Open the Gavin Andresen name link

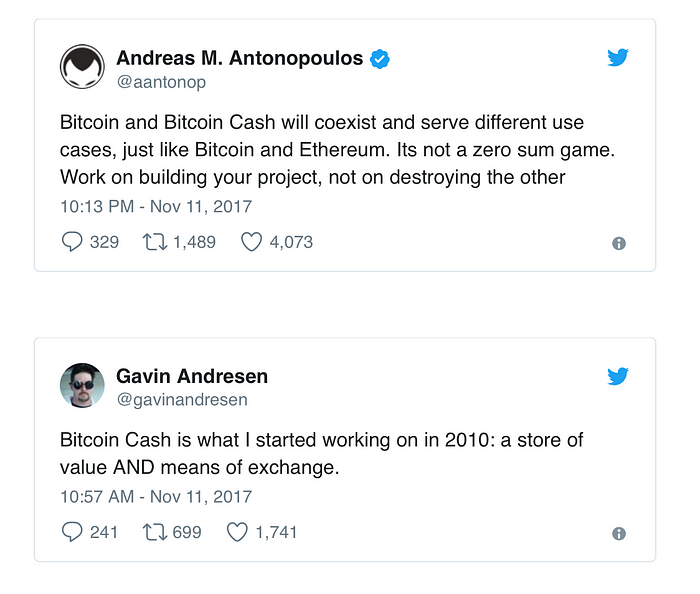click(x=192, y=376)
